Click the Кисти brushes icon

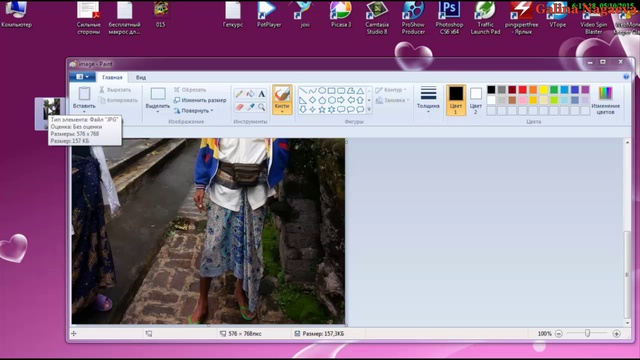[x=282, y=94]
